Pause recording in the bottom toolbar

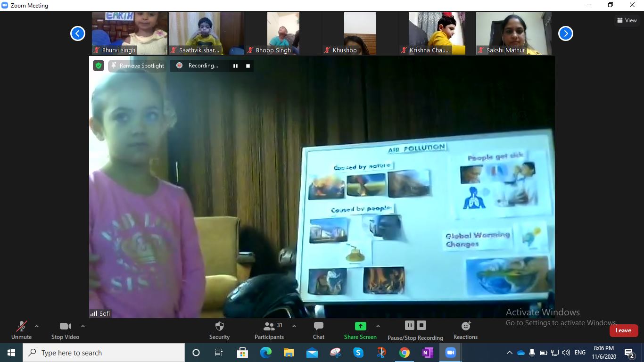pyautogui.click(x=410, y=325)
